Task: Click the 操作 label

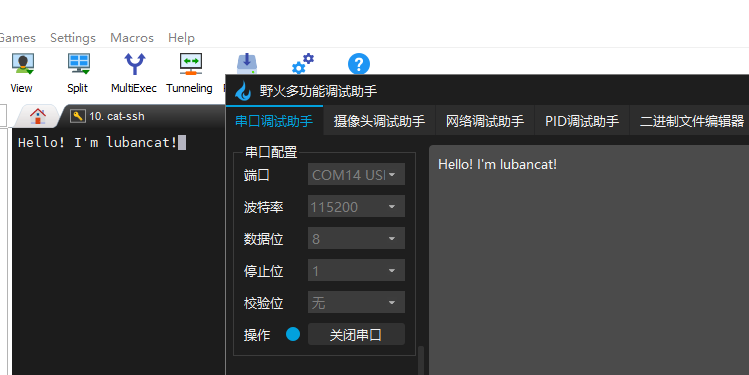Action: pos(257,335)
